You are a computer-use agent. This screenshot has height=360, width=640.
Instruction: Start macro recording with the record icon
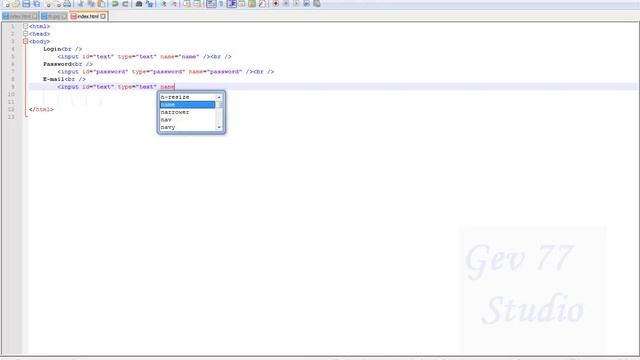coord(276,4)
